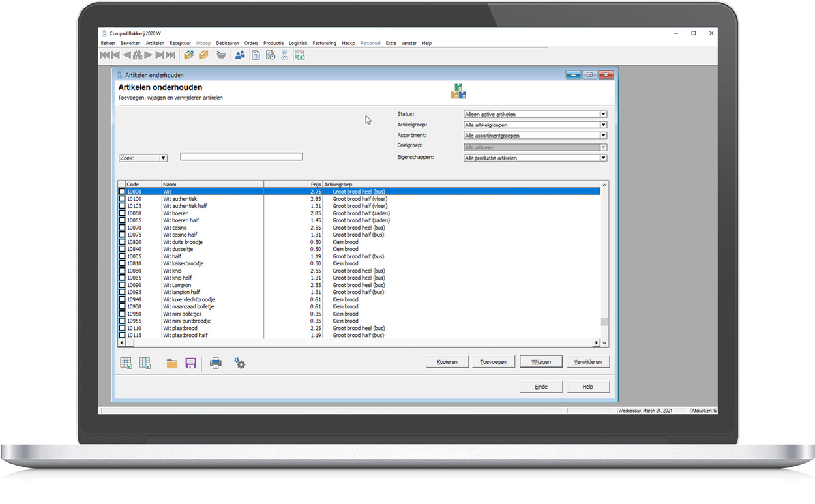Viewport: 815px width, 504px height.
Task: Click the table column selection icon
Action: point(145,363)
